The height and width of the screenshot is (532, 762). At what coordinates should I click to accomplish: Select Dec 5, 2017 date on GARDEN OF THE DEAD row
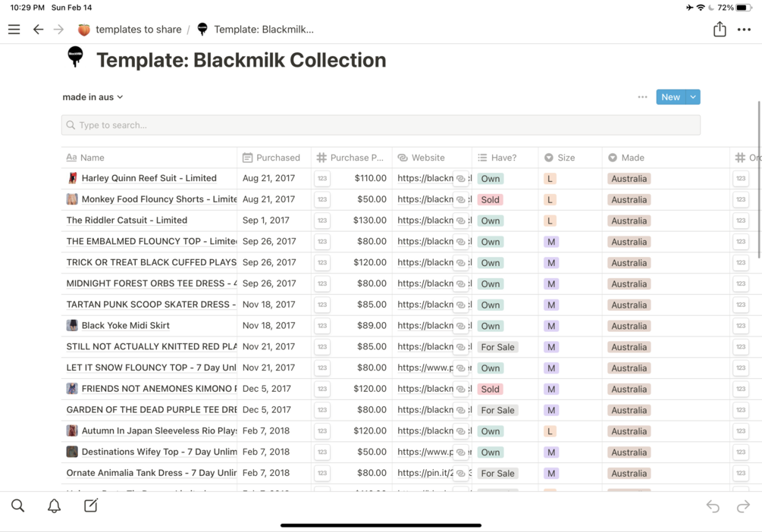click(x=267, y=409)
